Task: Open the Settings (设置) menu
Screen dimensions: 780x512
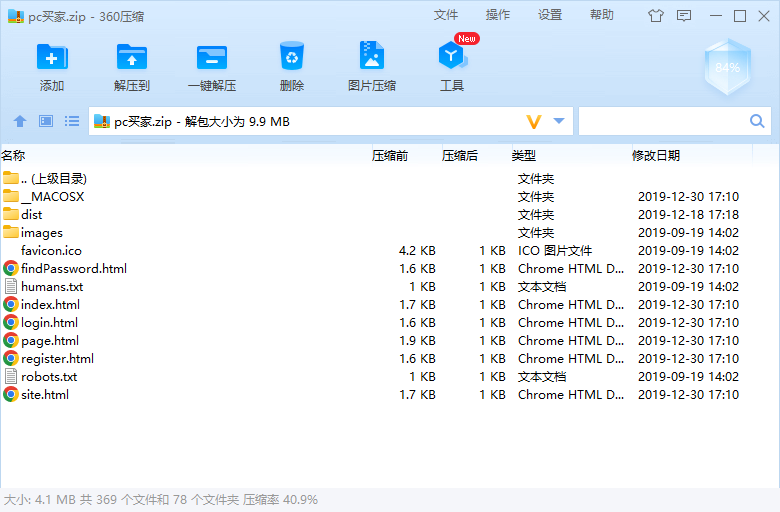Action: click(550, 15)
